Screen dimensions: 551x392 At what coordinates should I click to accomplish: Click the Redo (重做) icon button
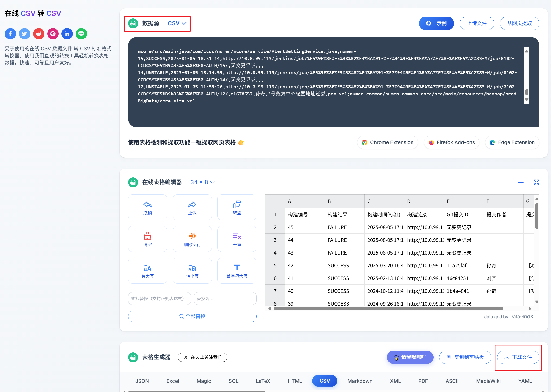192,207
